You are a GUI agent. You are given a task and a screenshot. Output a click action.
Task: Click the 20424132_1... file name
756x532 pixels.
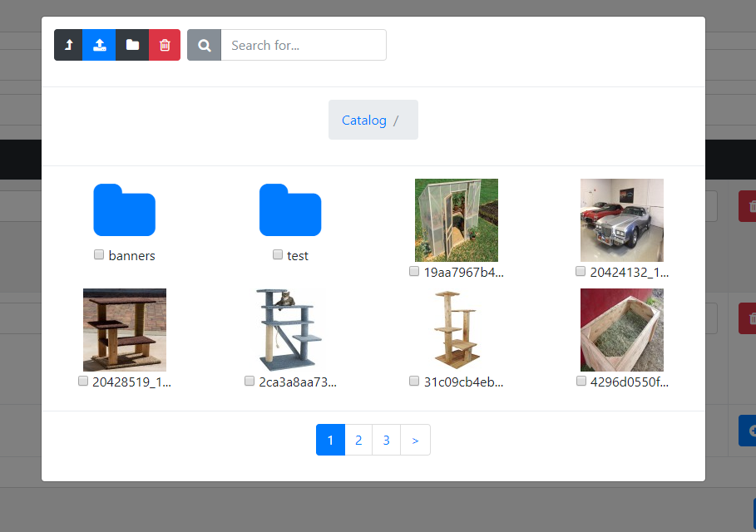(630, 273)
